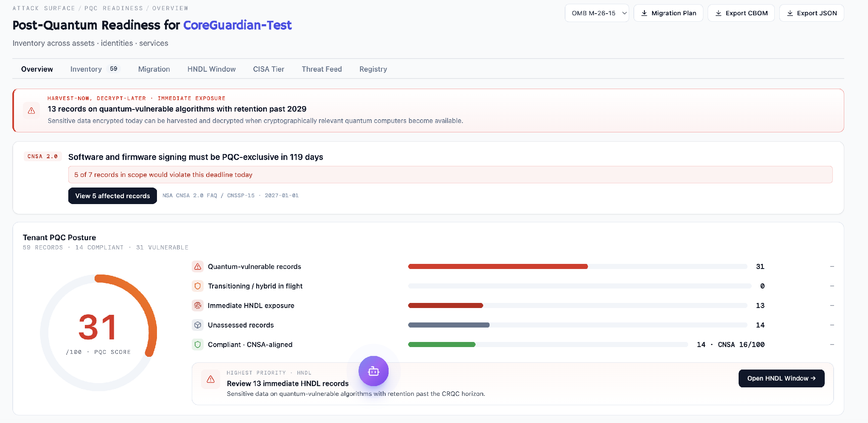Click the Immediate HNDL exposure progress bar

(x=445, y=305)
